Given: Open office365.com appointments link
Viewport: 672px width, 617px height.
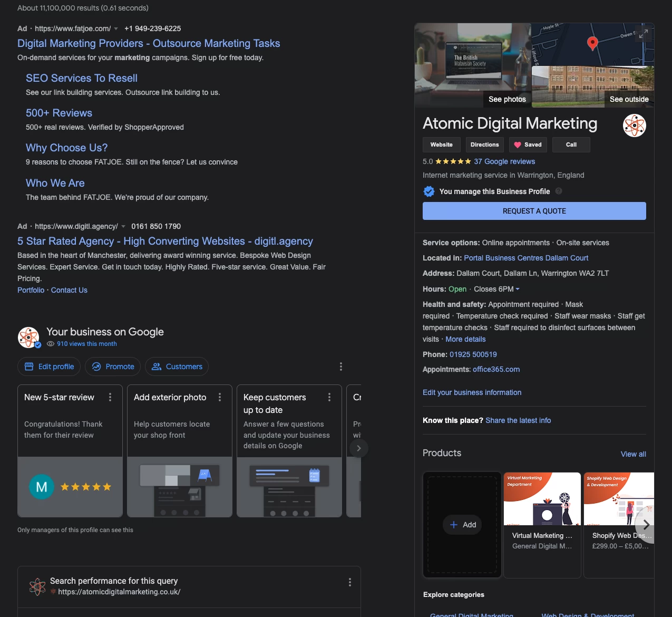Looking at the screenshot, I should (496, 369).
